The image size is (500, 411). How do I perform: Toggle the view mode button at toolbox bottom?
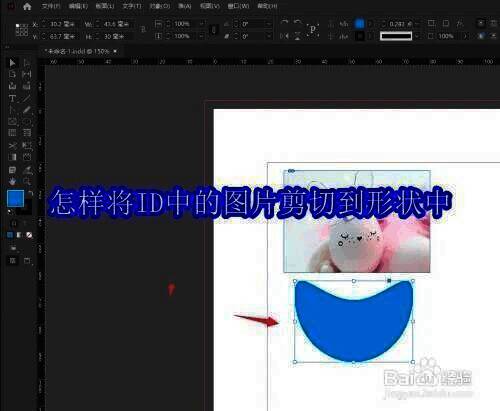(x=12, y=261)
